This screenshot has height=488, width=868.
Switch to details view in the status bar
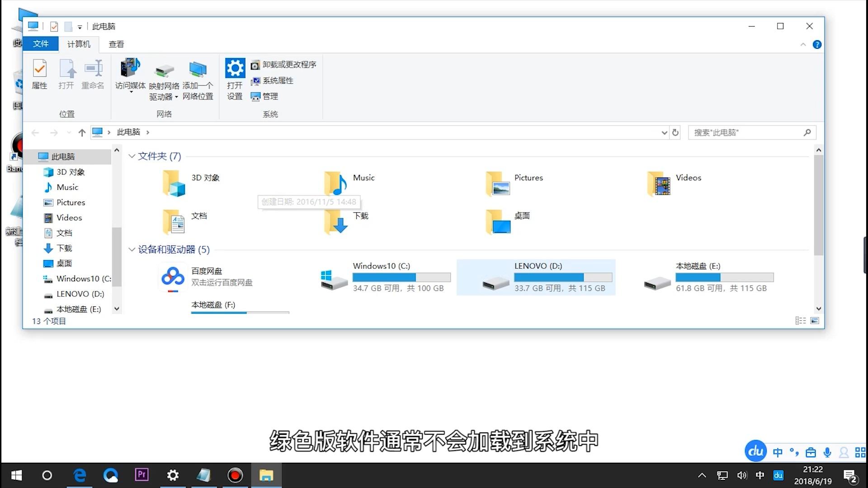(x=800, y=320)
